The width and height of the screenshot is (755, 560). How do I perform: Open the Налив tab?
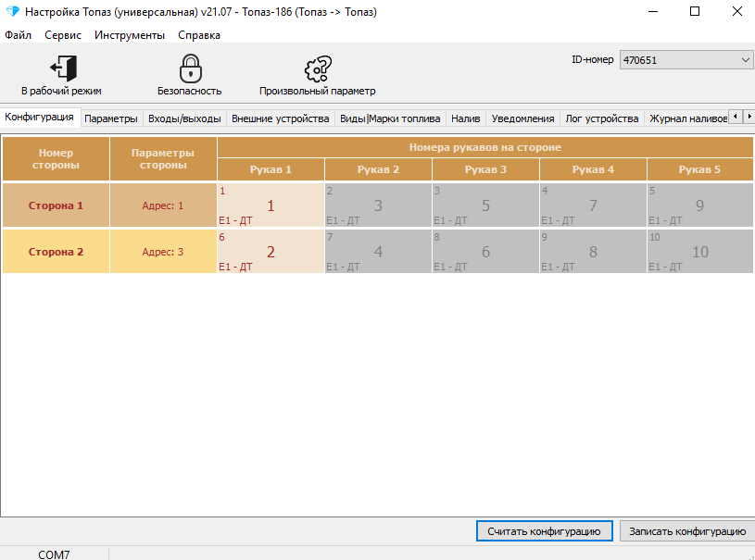[466, 118]
